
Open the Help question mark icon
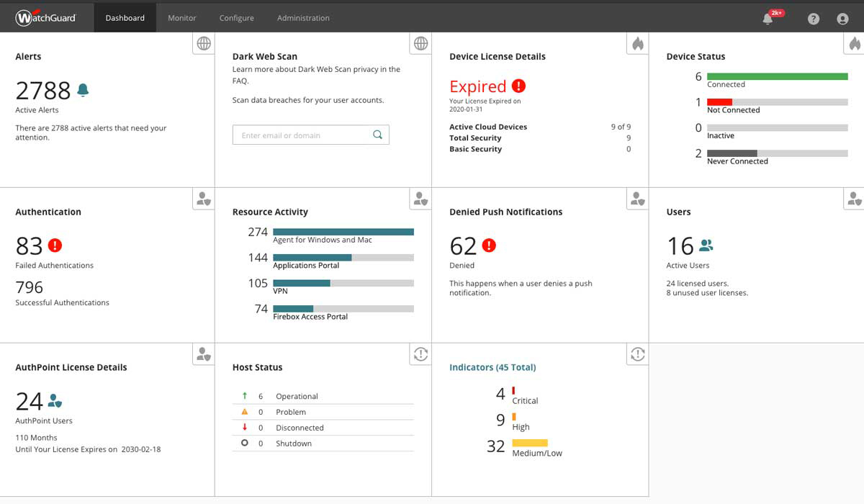coord(813,18)
